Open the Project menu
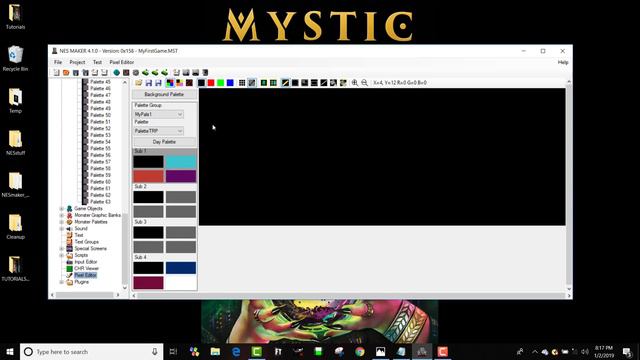The image size is (640, 360). [77, 62]
